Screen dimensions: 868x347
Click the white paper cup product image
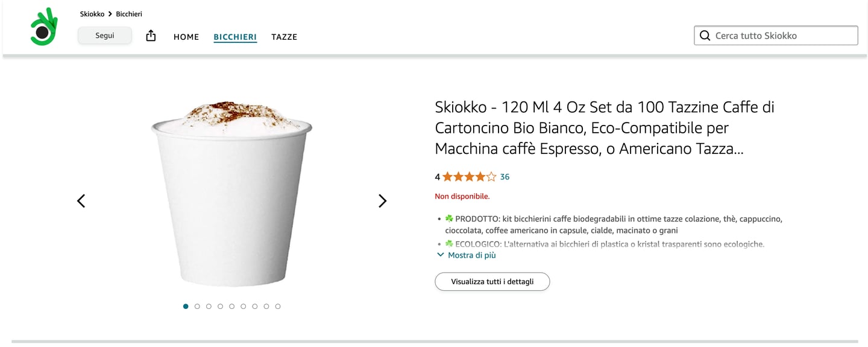(x=232, y=199)
